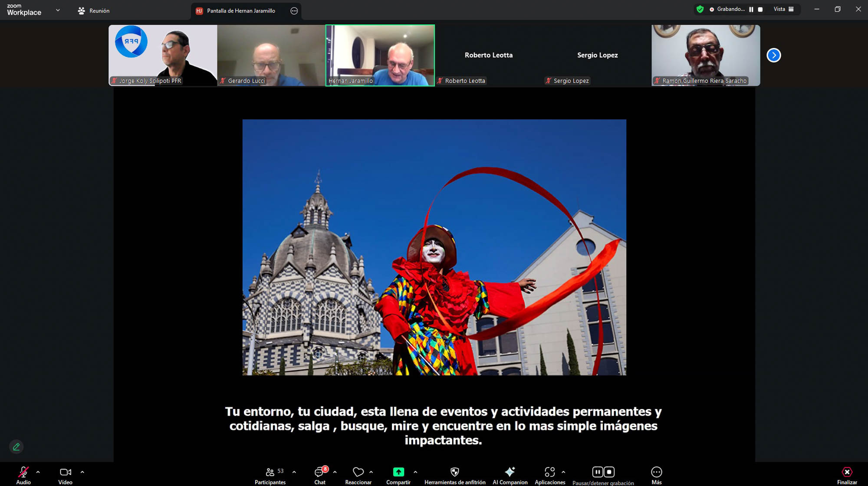Expand the Video options arrow
868x486 pixels.
coord(82,472)
